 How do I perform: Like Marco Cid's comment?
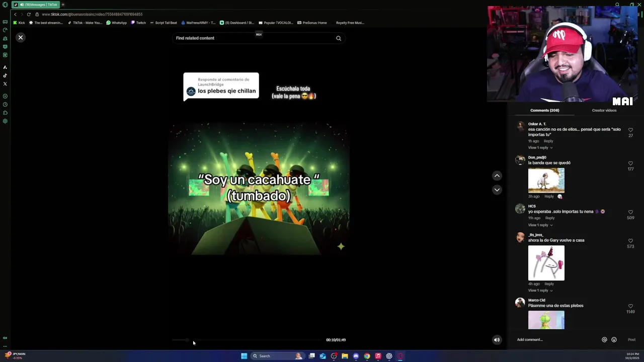[630, 306]
